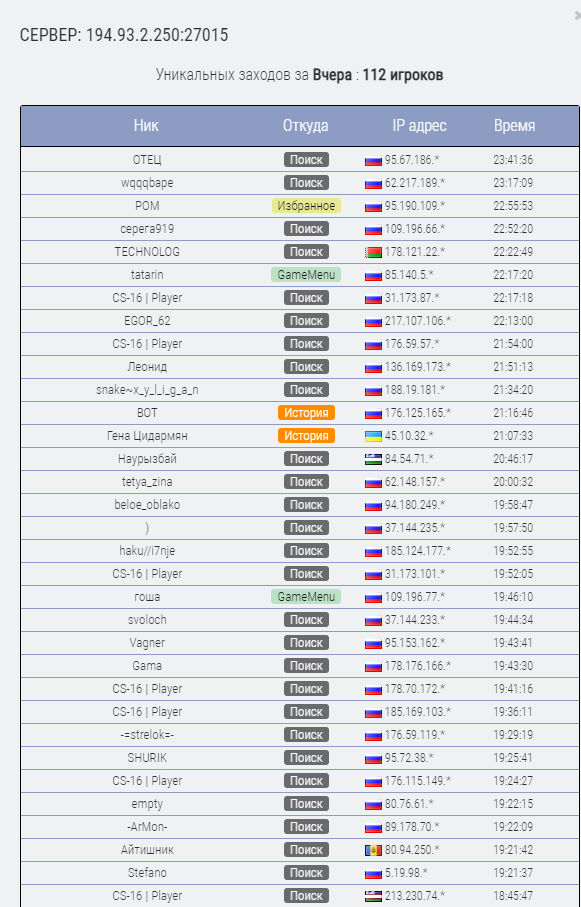Image resolution: width=581 pixels, height=907 pixels.
Task: Click the GameMenu badge in tatarin row
Action: coord(306,275)
